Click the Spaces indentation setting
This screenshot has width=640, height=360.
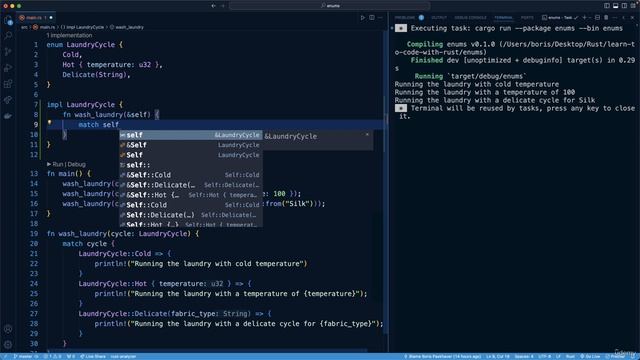point(524,356)
